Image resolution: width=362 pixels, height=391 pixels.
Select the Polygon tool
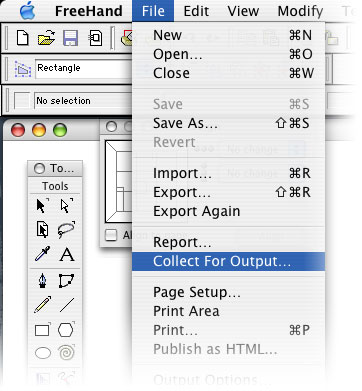coord(66,330)
